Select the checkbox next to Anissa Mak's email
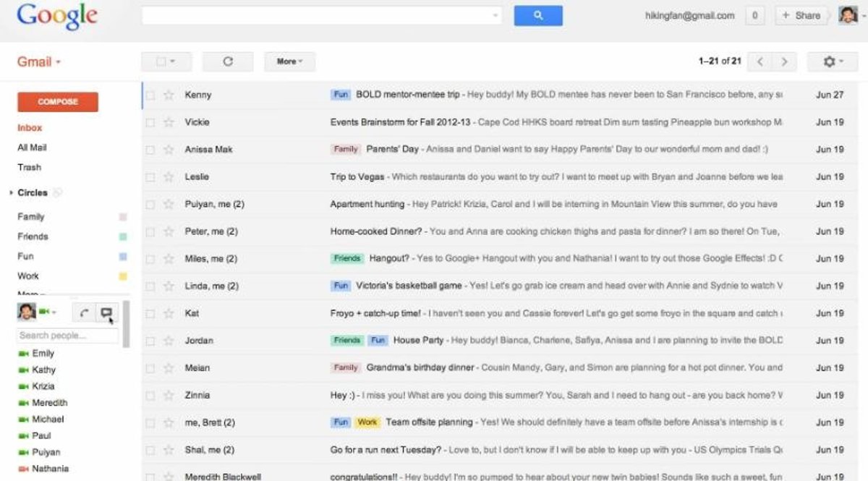 (x=150, y=150)
